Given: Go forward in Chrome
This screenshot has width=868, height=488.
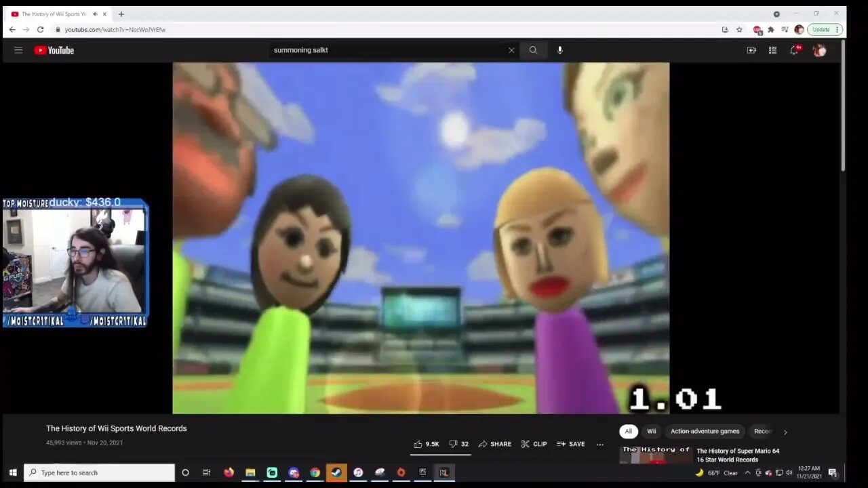Looking at the screenshot, I should 26,30.
